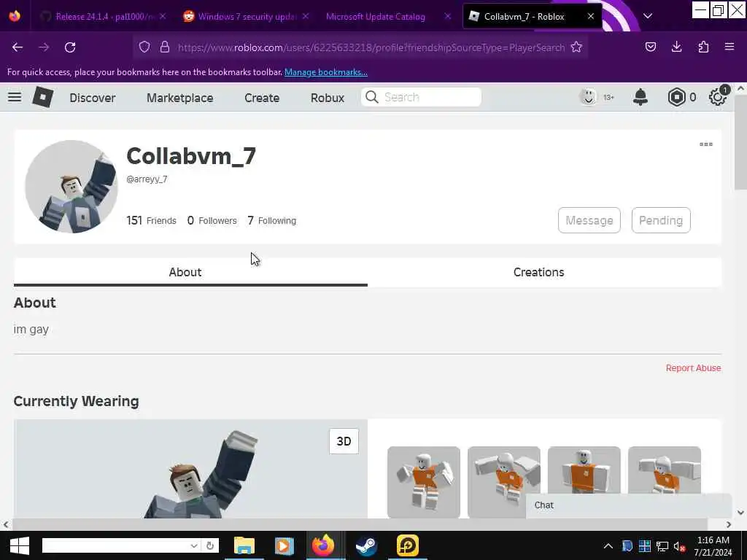The image size is (747, 560).
Task: Click the muted volume tray icon
Action: (679, 546)
